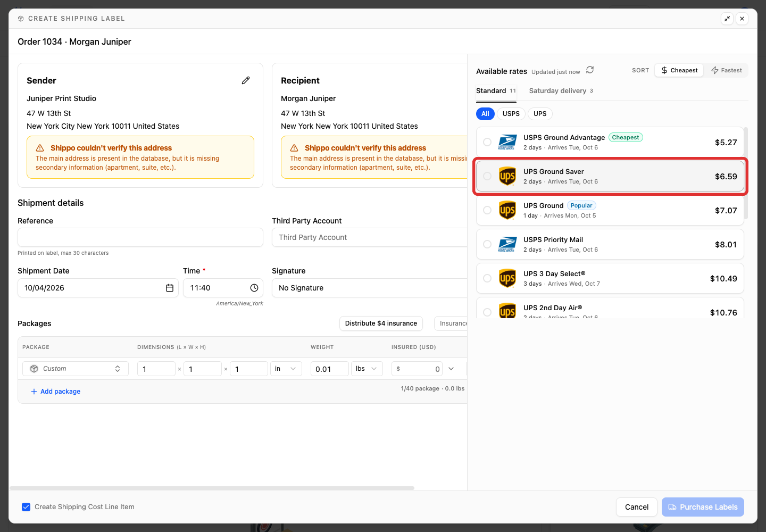Click the Distribute $4 insurance button
The image size is (766, 532).
click(x=381, y=323)
